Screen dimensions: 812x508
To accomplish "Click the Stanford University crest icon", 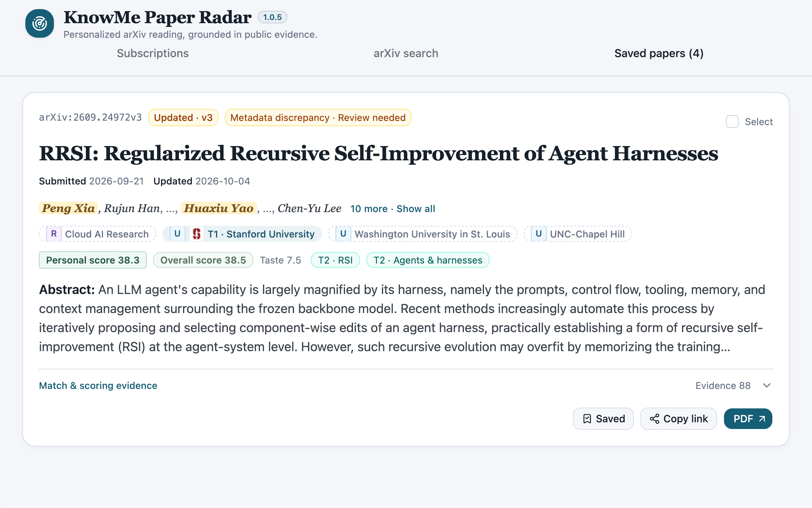I will [x=197, y=234].
